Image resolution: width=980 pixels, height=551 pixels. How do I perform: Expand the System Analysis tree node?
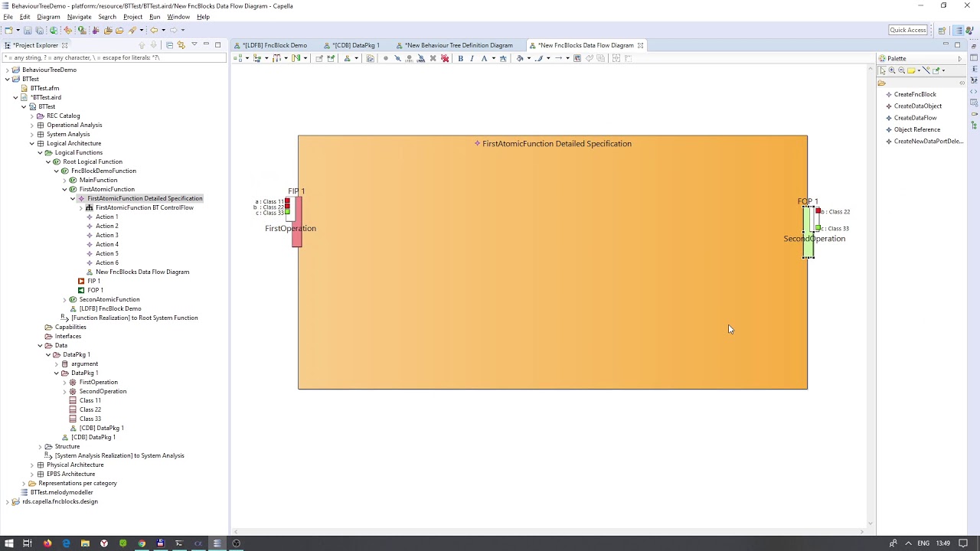coord(32,134)
